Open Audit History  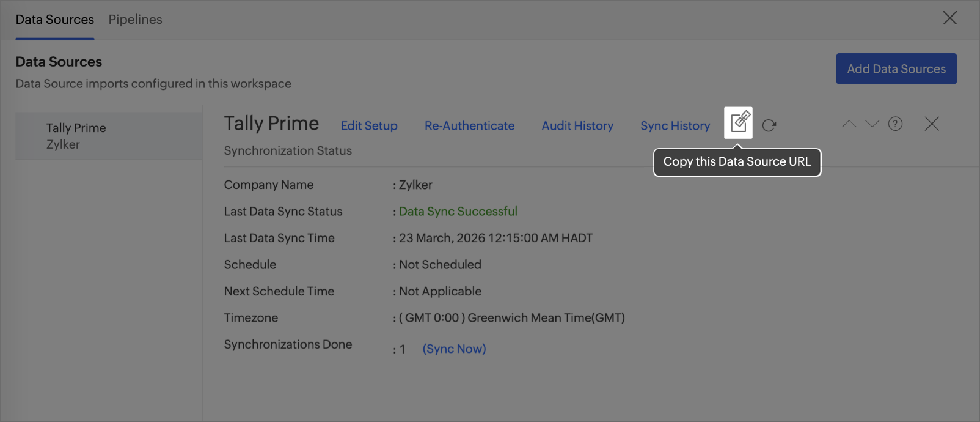577,126
